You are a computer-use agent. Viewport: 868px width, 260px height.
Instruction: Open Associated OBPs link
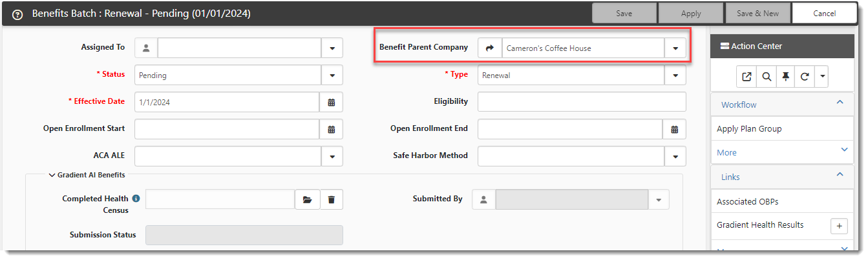[747, 202]
